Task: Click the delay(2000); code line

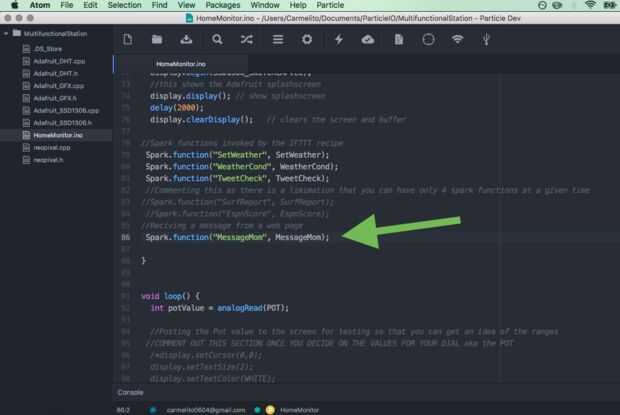Action: point(176,108)
